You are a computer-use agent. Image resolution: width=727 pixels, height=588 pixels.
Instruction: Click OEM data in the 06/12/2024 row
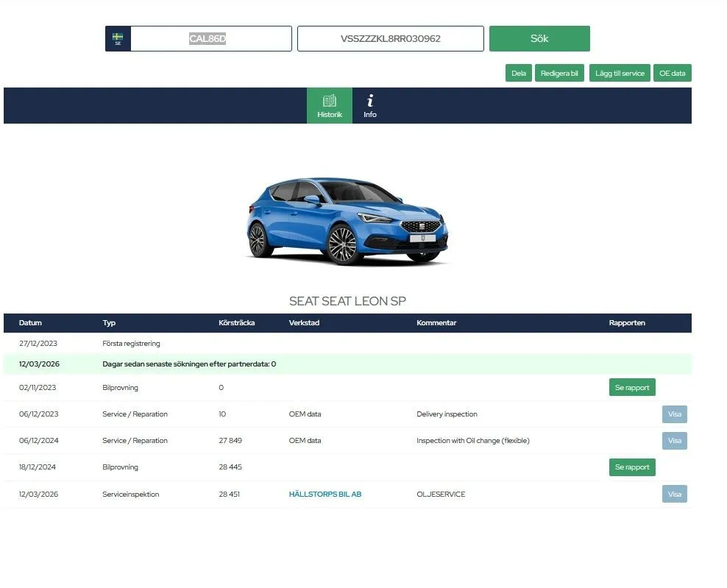tap(305, 441)
